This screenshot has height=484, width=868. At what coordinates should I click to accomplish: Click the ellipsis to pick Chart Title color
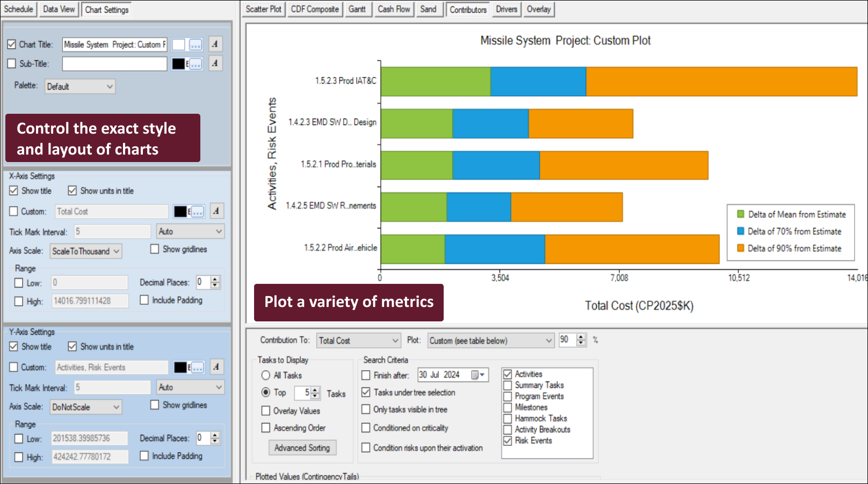(194, 44)
